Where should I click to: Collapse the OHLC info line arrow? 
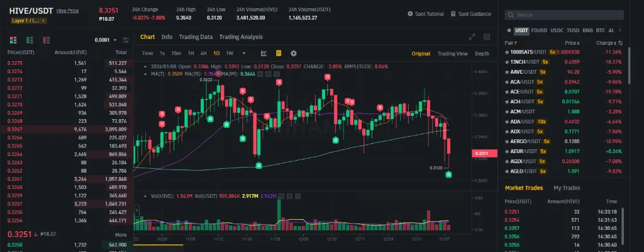click(145, 66)
